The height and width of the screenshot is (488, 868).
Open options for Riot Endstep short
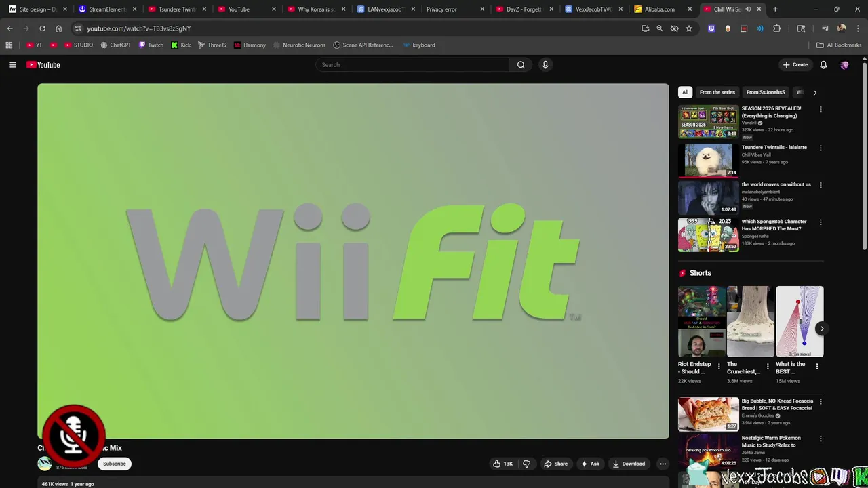point(719,366)
